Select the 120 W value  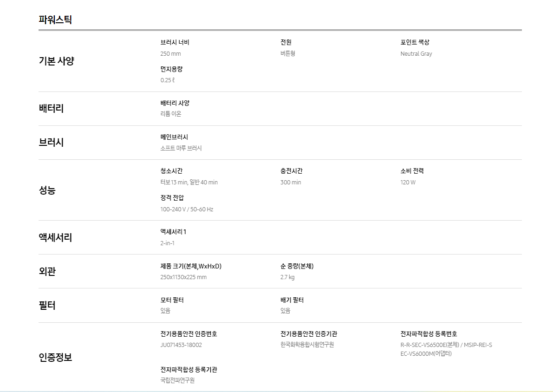[408, 183]
